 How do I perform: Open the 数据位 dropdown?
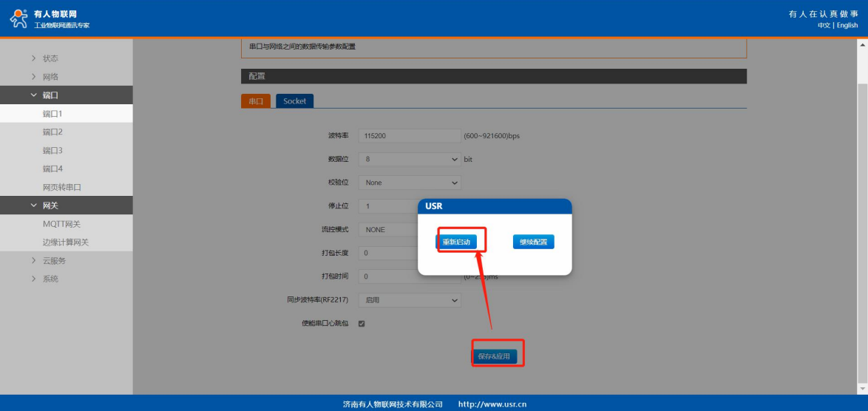coord(409,159)
